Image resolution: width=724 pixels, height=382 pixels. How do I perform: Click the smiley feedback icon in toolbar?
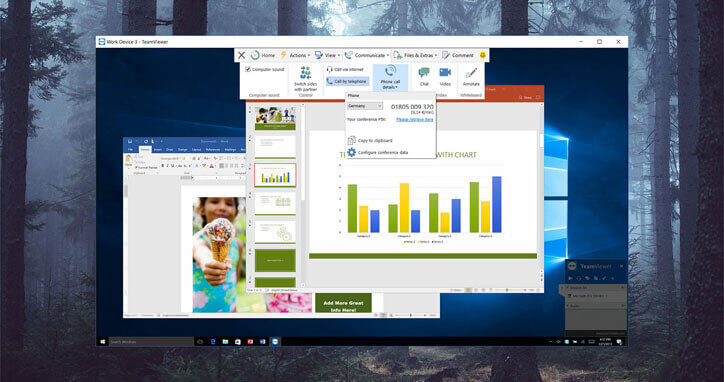click(483, 55)
